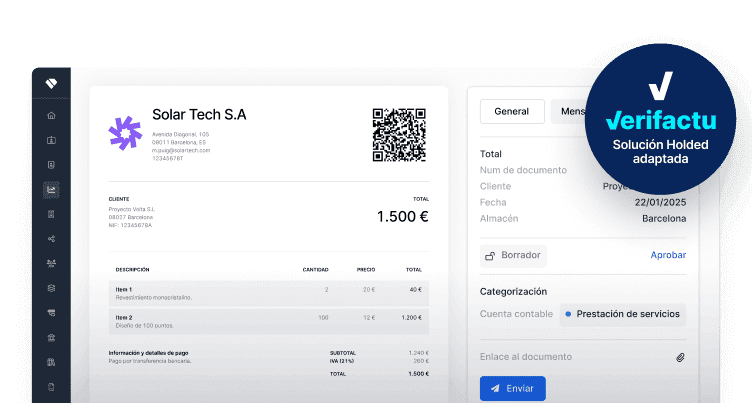Image resolution: width=752 pixels, height=403 pixels.
Task: Click the date value 22/01/2025
Action: click(660, 202)
